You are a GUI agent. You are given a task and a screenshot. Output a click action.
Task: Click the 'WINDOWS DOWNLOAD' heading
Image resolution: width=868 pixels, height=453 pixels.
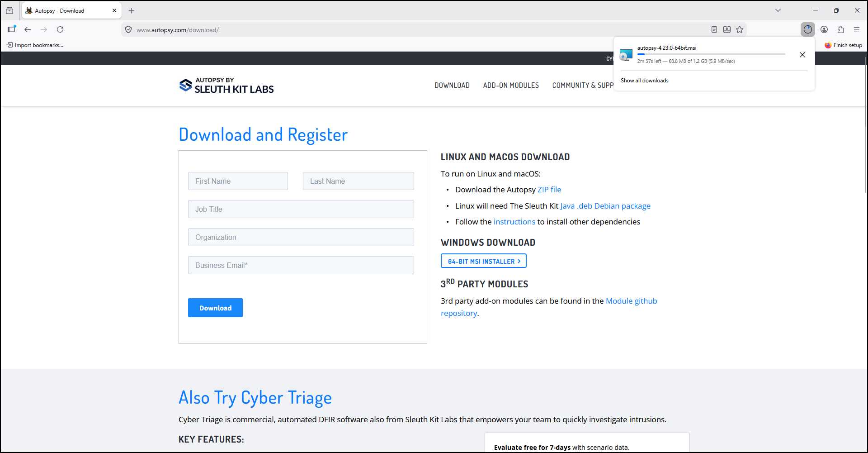488,243
